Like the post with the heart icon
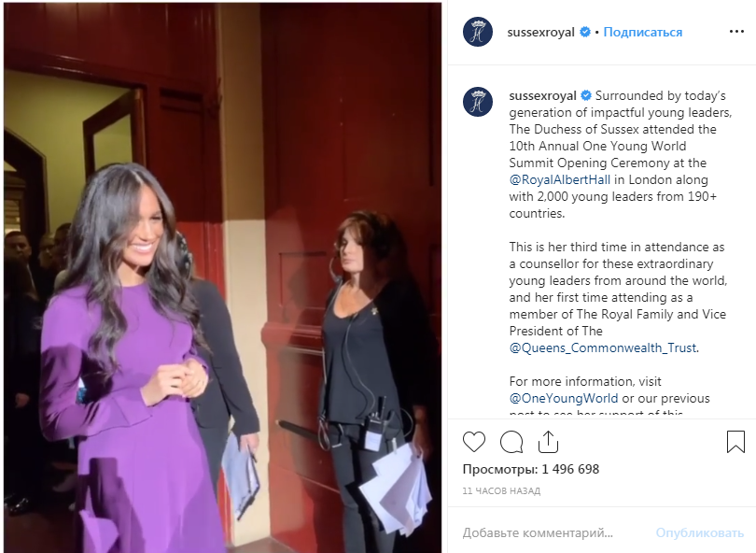 pyautogui.click(x=474, y=442)
